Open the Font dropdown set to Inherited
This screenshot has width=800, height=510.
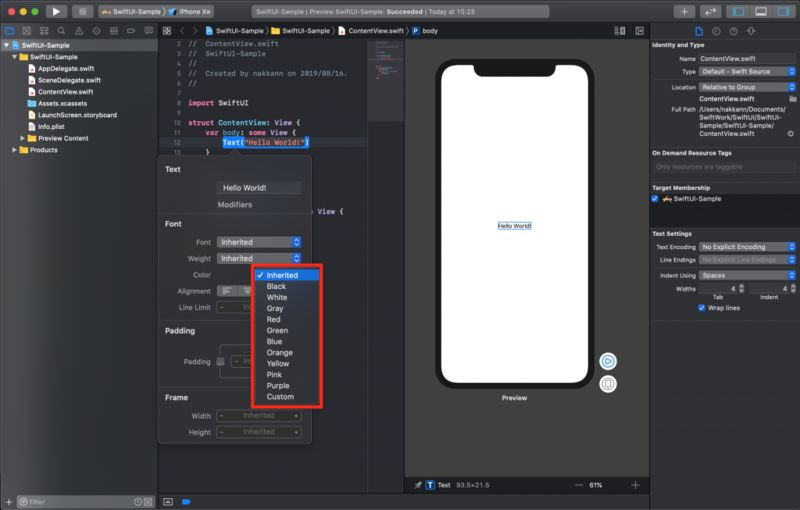pyautogui.click(x=259, y=242)
